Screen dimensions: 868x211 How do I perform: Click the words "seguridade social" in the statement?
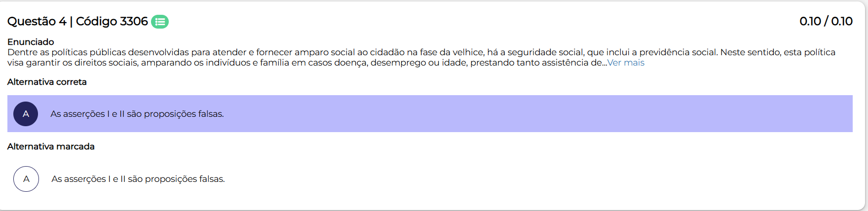[x=545, y=52]
